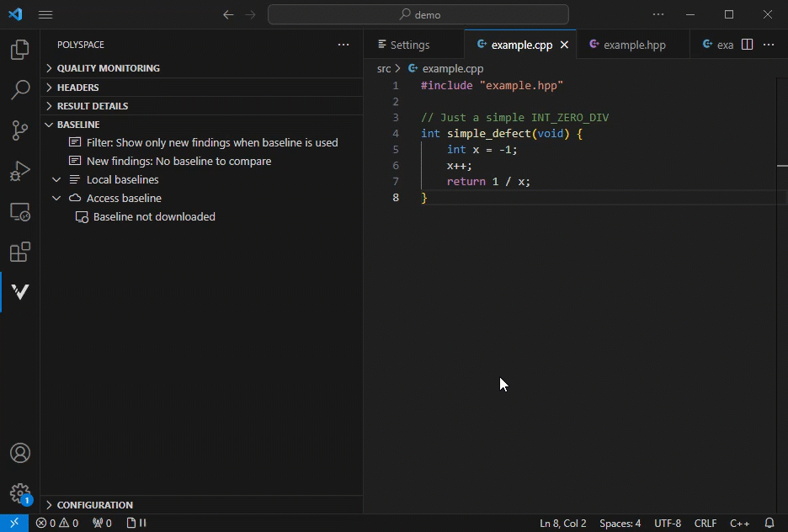Open the Accounts menu icon

[x=19, y=453]
